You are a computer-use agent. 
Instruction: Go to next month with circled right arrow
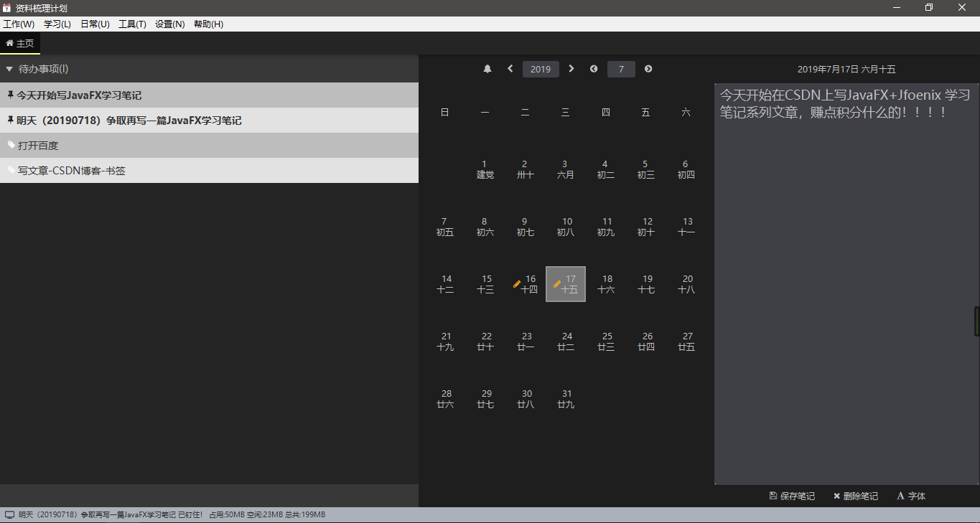click(648, 69)
